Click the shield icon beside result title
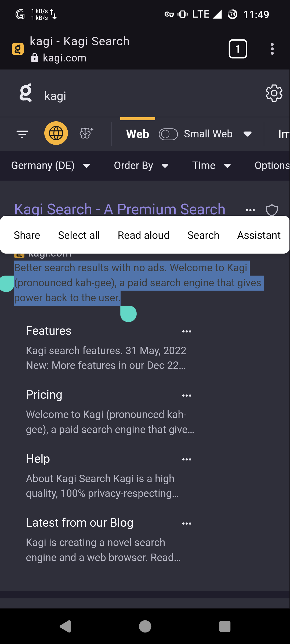This screenshot has height=644, width=290. click(272, 210)
